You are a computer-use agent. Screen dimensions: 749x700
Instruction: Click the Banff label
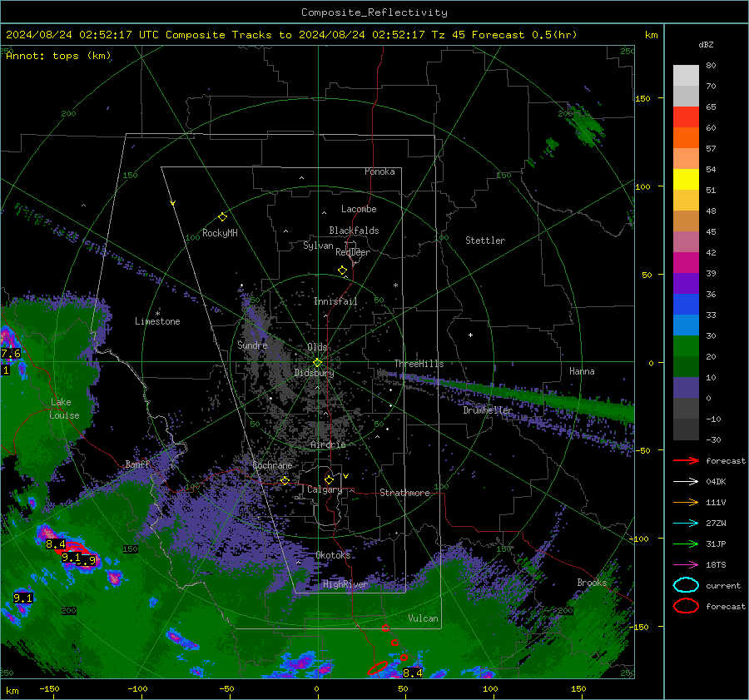pyautogui.click(x=137, y=464)
